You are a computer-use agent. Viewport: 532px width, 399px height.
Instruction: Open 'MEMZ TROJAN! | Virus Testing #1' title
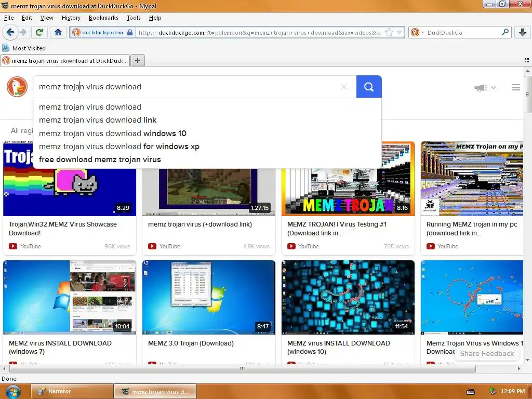(337, 229)
